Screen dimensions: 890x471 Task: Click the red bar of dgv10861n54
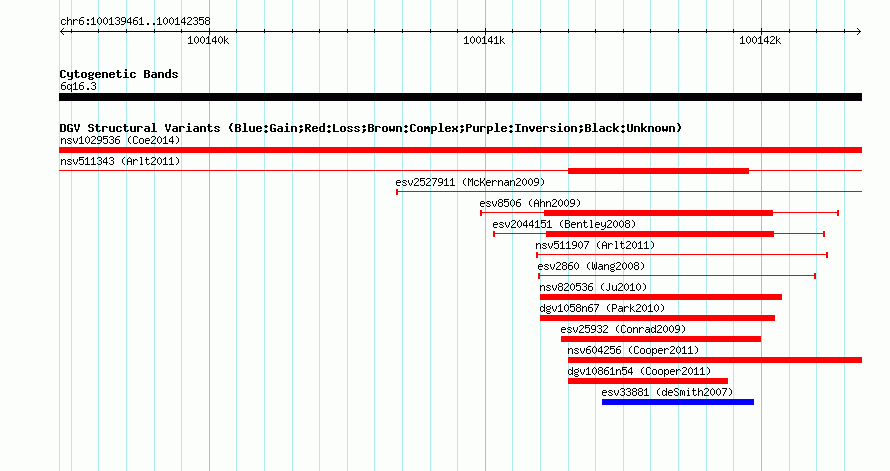click(x=648, y=381)
